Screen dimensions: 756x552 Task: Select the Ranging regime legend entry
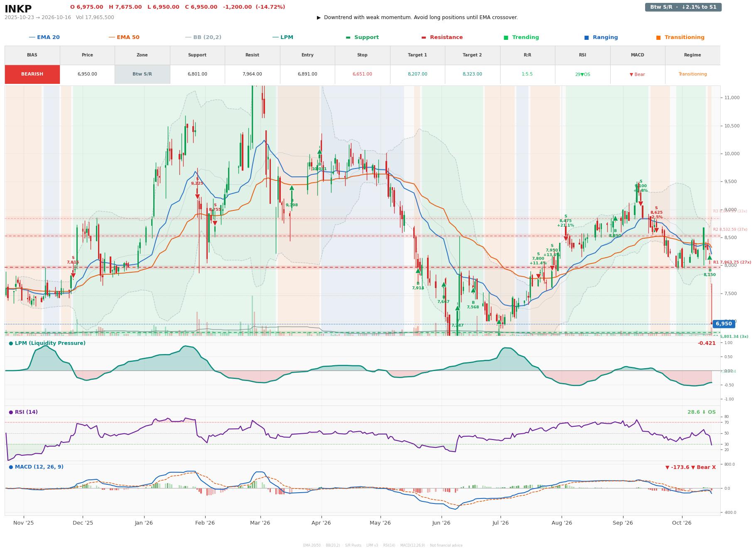point(601,37)
